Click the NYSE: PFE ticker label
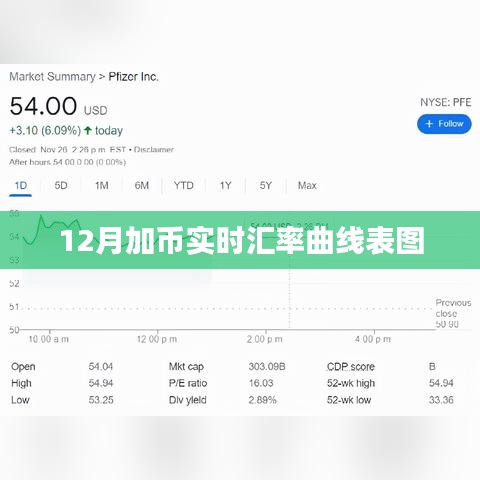This screenshot has height=480, width=480. (446, 102)
